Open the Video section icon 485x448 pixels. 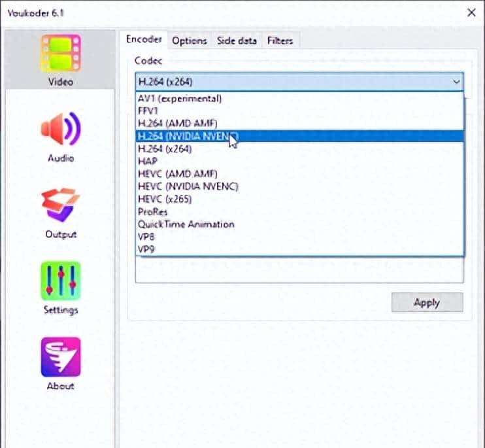coord(61,53)
